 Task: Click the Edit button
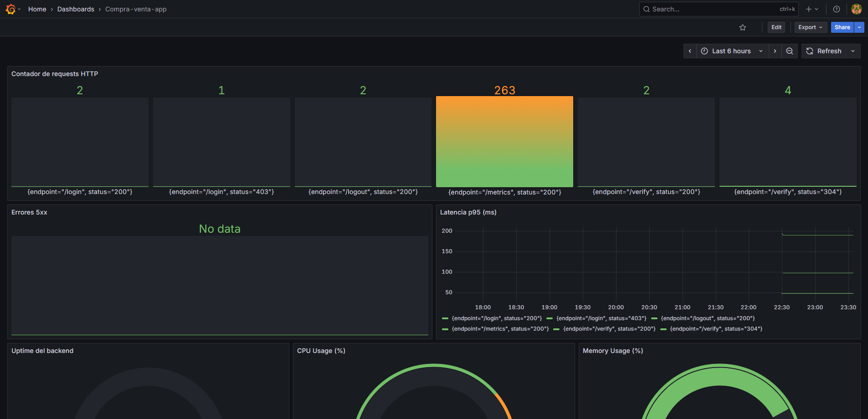[776, 27]
